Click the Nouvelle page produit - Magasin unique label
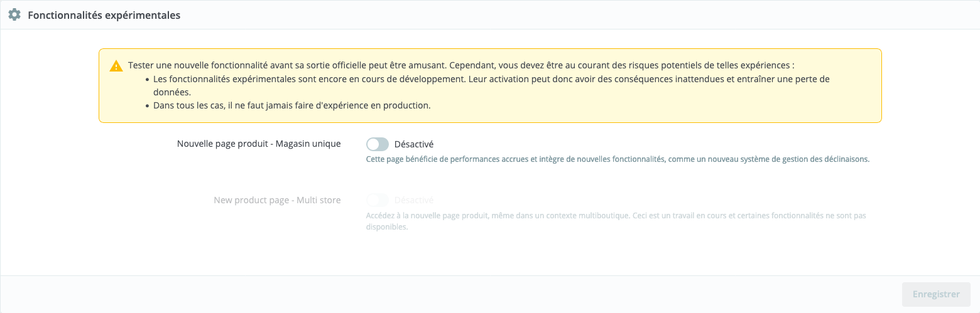Viewport: 980px width, 313px height. [259, 144]
